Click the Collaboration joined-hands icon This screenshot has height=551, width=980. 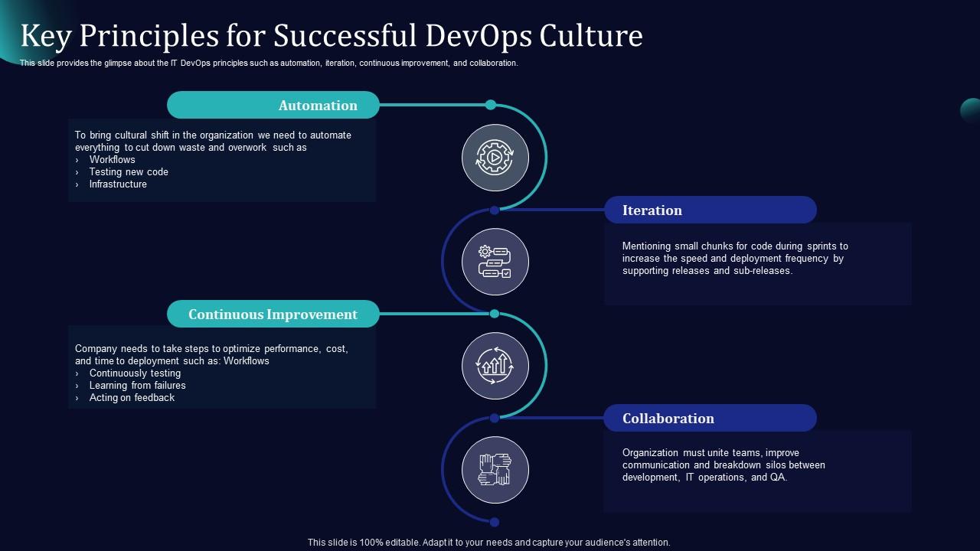coord(495,469)
